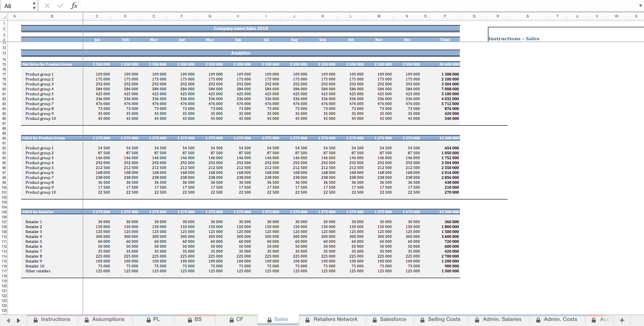The width and height of the screenshot is (644, 326).
Task: Add a new sheet with plus button
Action: (622, 320)
